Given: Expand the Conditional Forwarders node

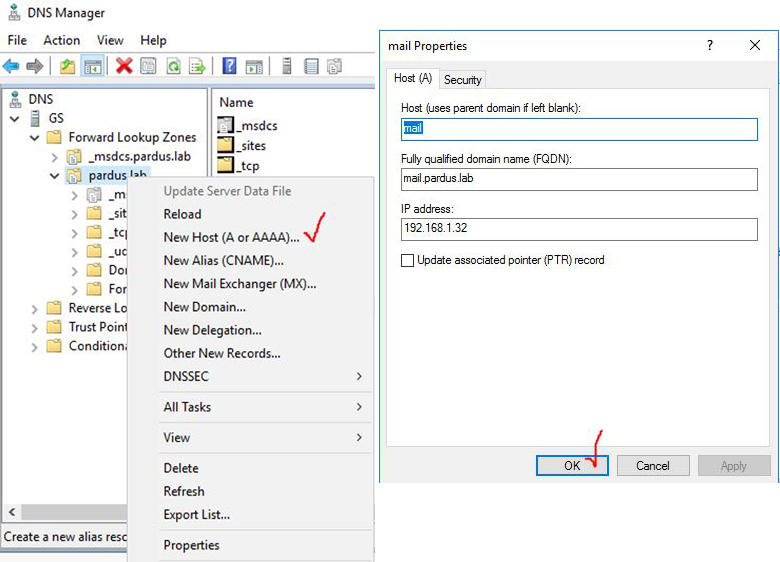Looking at the screenshot, I should 34,347.
